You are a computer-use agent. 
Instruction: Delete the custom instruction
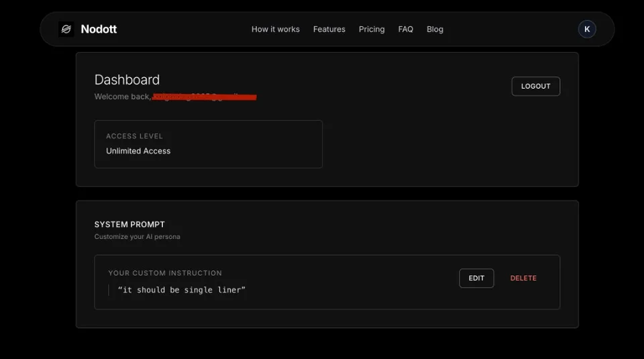[x=523, y=278]
